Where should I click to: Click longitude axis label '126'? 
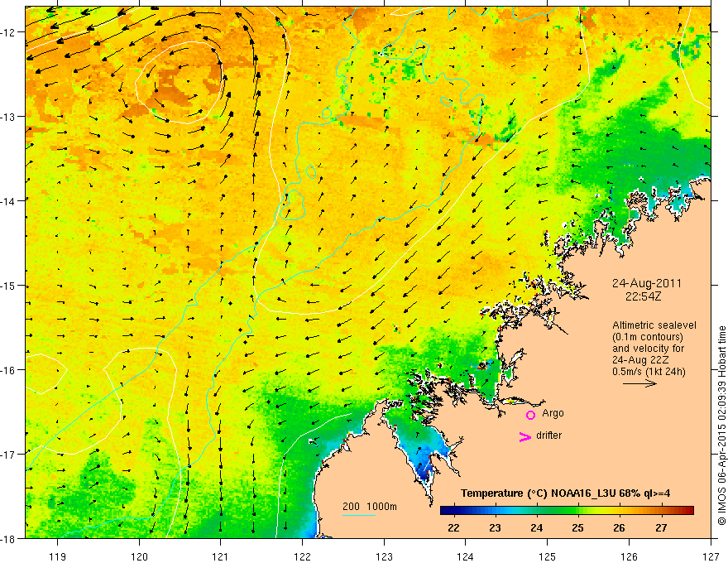pyautogui.click(x=629, y=556)
